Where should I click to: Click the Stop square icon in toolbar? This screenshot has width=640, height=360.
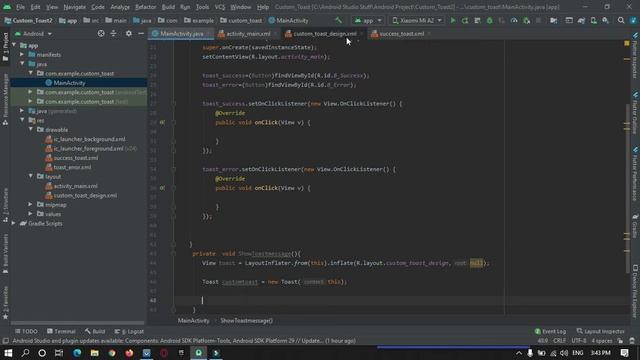pos(538,20)
